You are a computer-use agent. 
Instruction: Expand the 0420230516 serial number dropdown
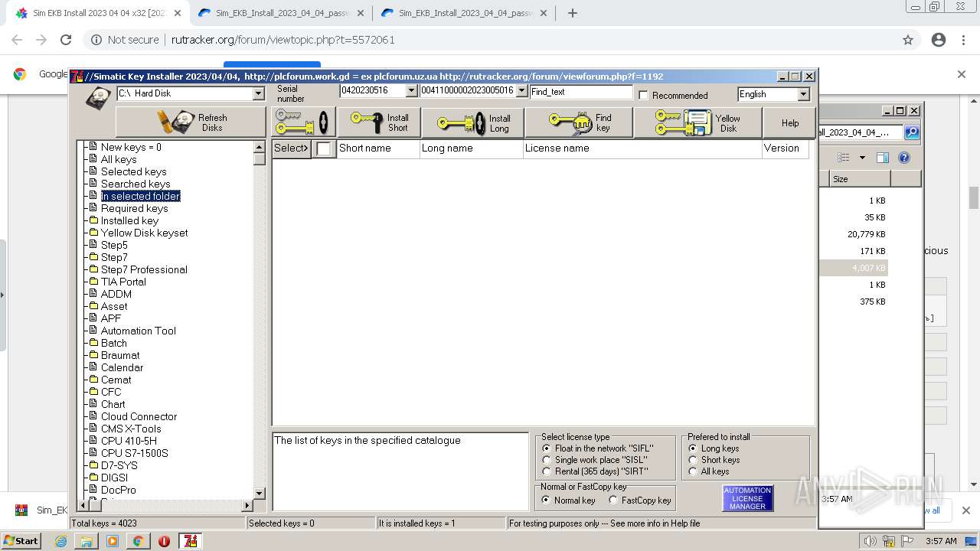[x=411, y=90]
